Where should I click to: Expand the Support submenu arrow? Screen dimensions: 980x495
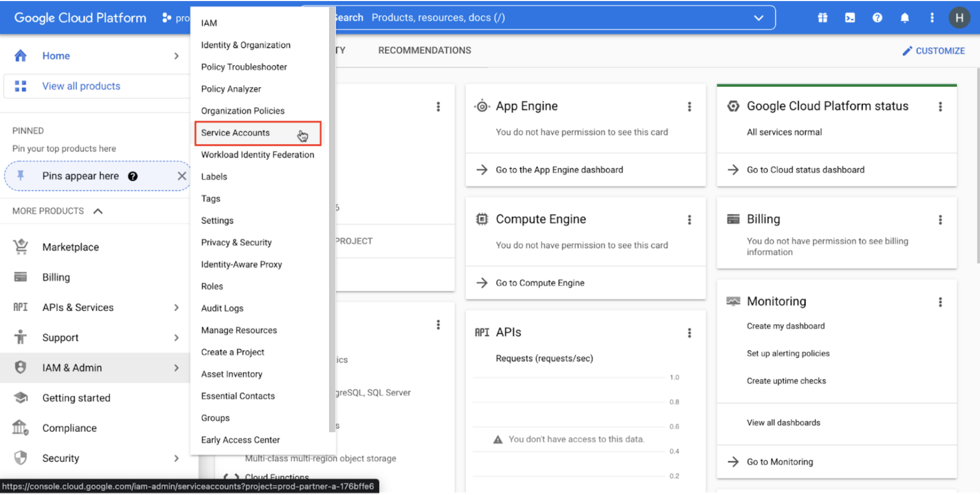[176, 337]
